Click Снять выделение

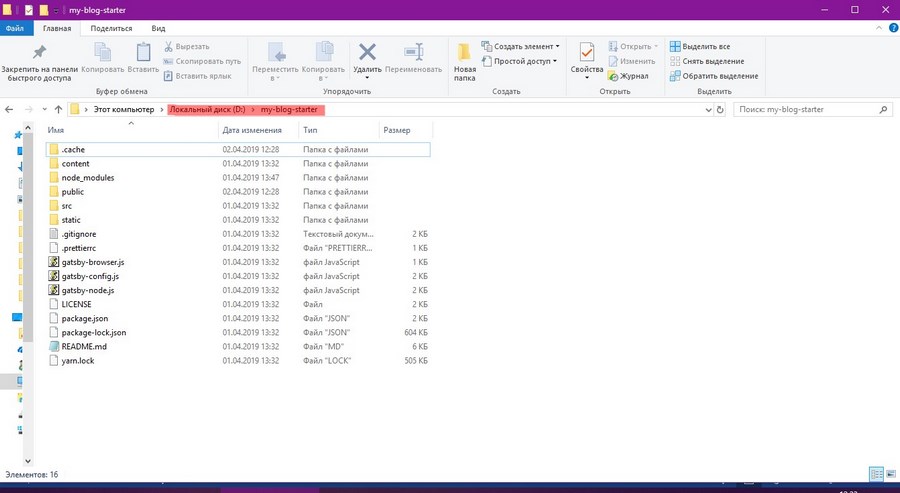[x=707, y=61]
